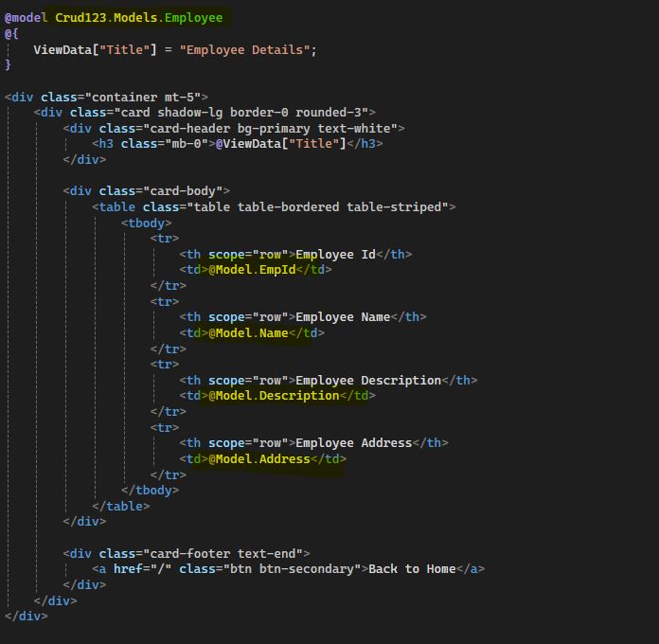Click the "Employee Description" header text

368,380
